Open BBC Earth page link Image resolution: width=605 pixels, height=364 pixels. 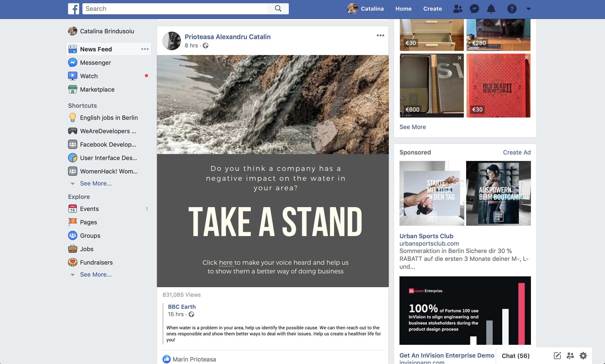[x=182, y=307]
